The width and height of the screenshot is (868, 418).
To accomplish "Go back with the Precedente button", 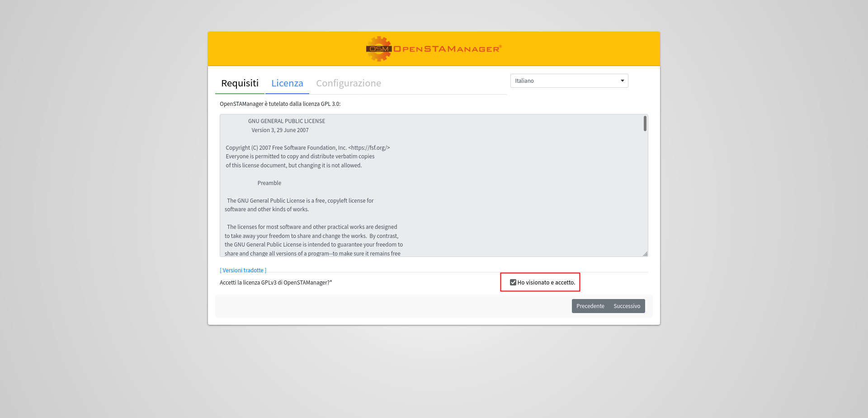I will pos(590,306).
